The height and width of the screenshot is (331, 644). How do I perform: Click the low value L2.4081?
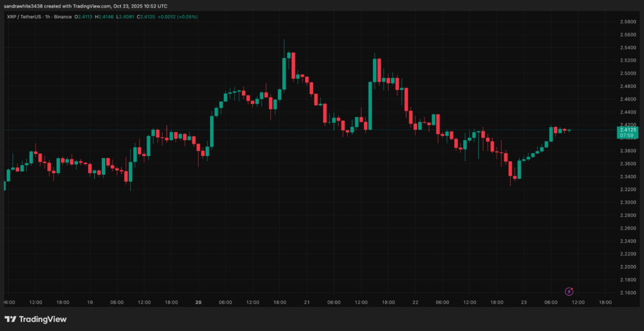(125, 17)
